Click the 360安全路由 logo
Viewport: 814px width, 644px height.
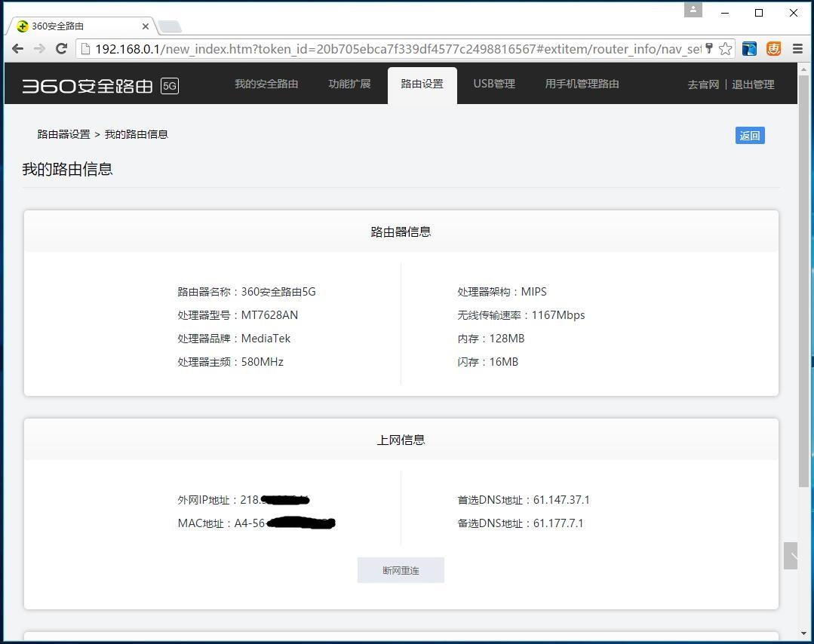point(87,84)
